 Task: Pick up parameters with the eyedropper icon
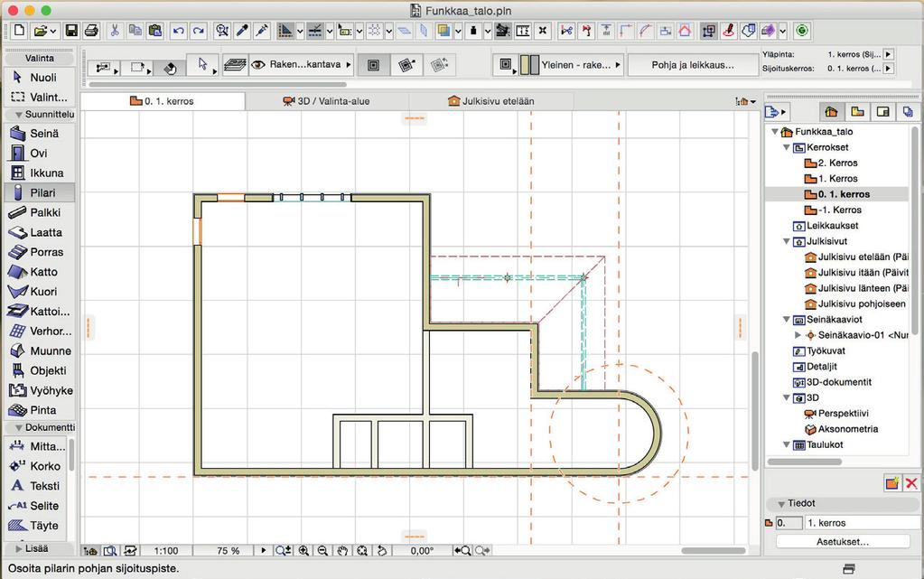pyautogui.click(x=242, y=31)
